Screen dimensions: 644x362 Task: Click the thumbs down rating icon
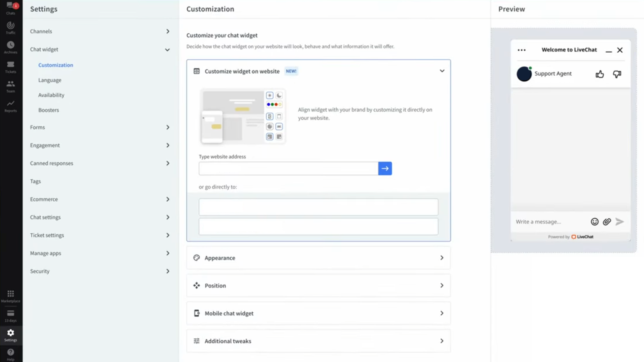pyautogui.click(x=617, y=74)
